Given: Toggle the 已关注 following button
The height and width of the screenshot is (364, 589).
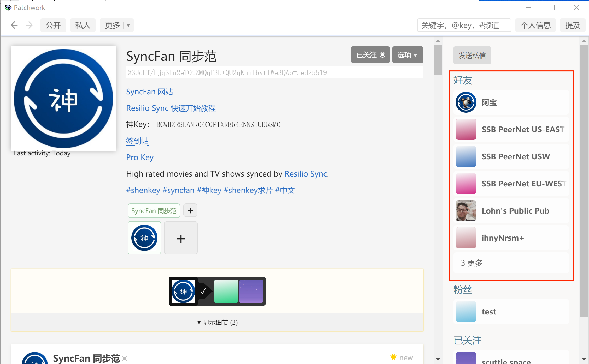Looking at the screenshot, I should 370,55.
